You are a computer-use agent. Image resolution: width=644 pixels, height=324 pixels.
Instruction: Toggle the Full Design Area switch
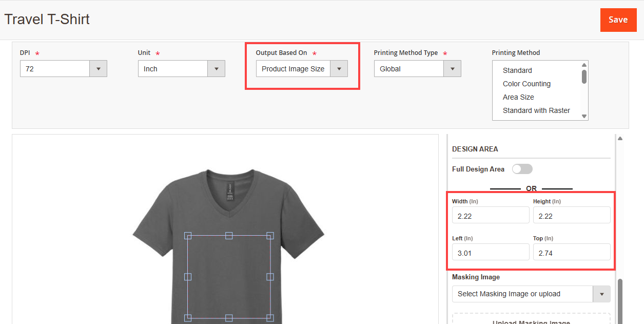[x=522, y=169]
